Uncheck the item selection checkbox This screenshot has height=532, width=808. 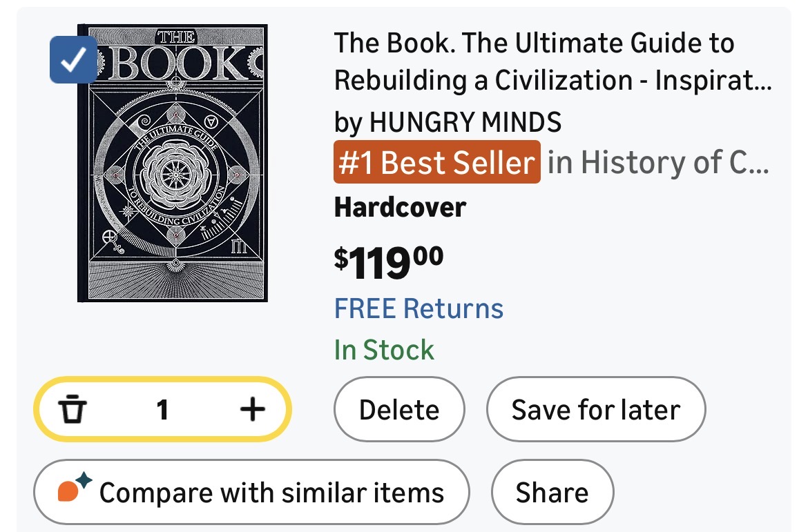pyautogui.click(x=73, y=61)
